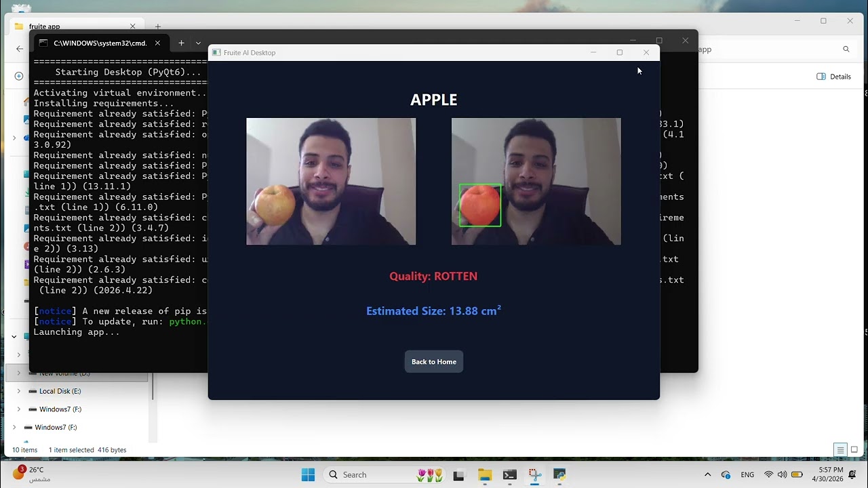Screen dimensions: 868x488
Task: Select the detected apple image with green box
Action: coord(536,181)
